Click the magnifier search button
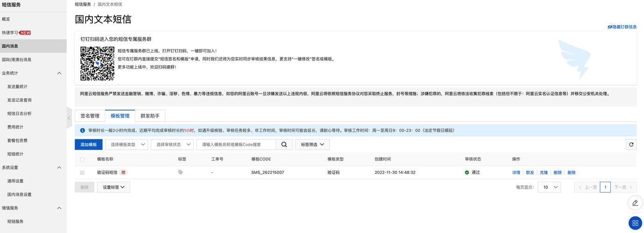This screenshot has width=644, height=233. [x=284, y=144]
